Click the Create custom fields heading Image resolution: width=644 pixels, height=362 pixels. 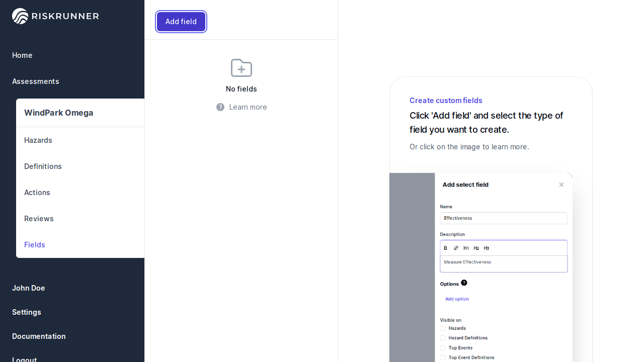click(x=446, y=101)
